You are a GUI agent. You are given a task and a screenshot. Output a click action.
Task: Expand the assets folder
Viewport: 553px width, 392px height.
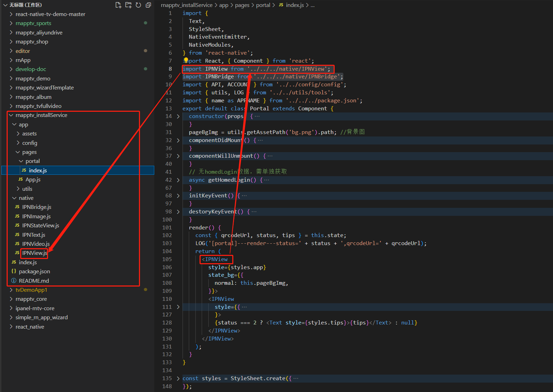pyautogui.click(x=29, y=134)
